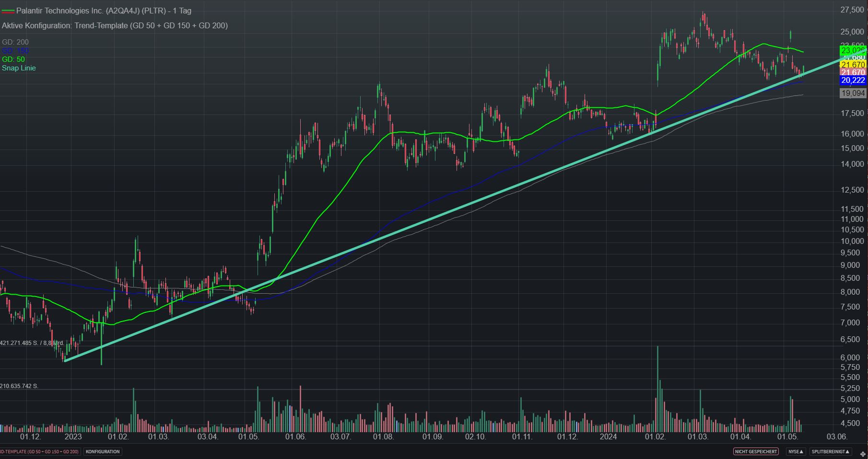Click the 10,000 price axis label

pyautogui.click(x=852, y=241)
